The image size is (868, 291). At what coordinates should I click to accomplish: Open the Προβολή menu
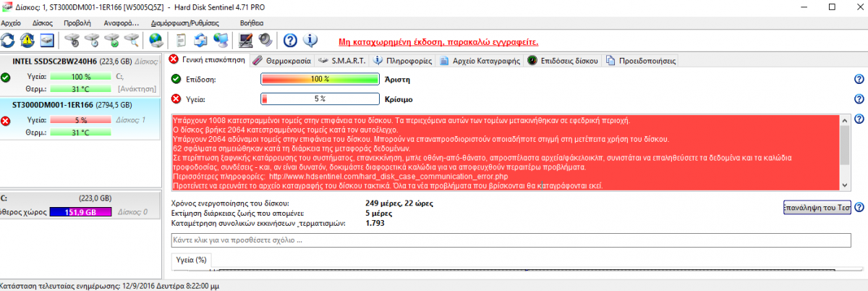77,23
